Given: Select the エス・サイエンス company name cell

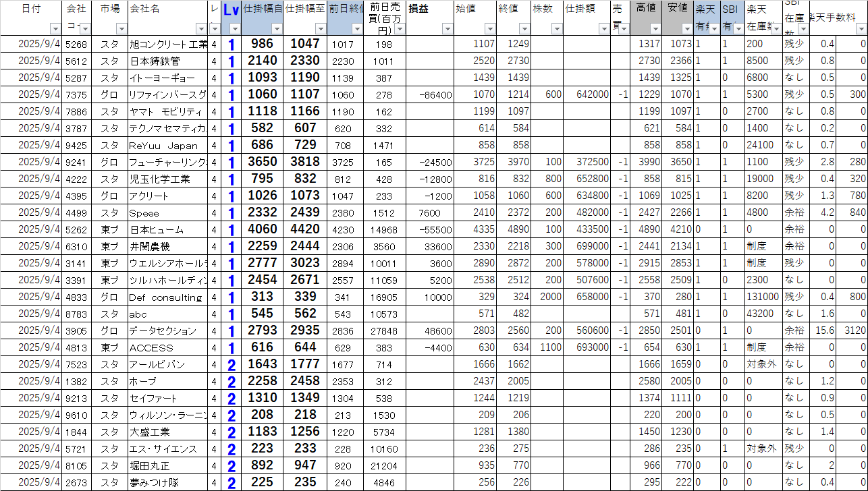Looking at the screenshot, I should tap(168, 449).
